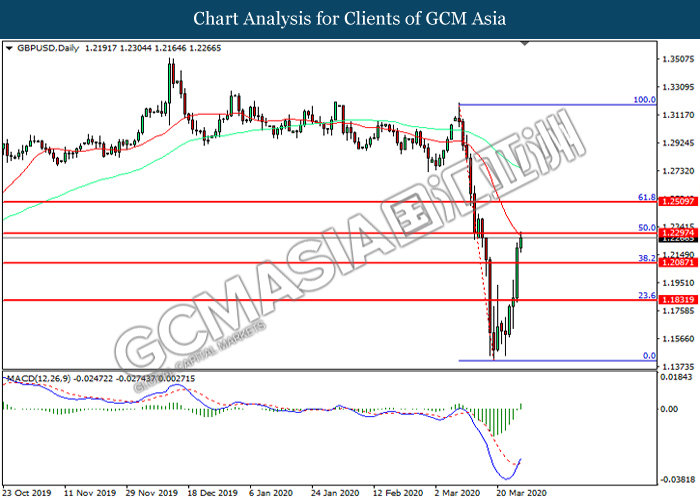Click the 0.01843 MACD axis value

(676, 377)
